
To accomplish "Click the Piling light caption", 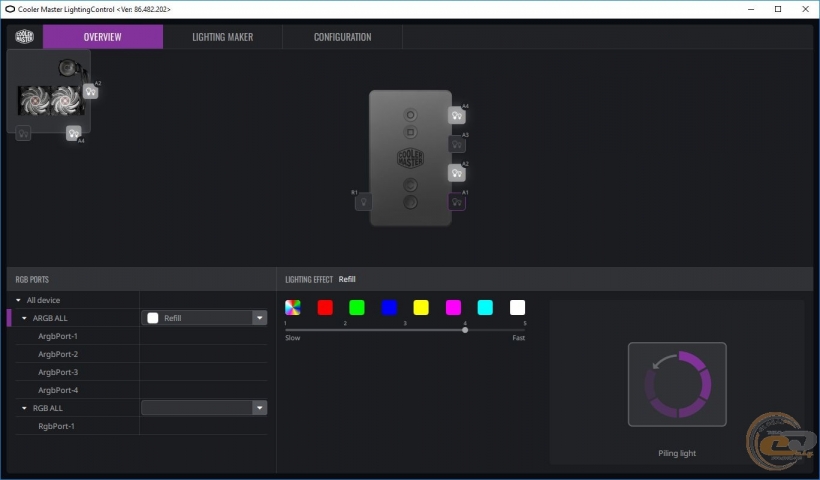I will click(x=677, y=453).
